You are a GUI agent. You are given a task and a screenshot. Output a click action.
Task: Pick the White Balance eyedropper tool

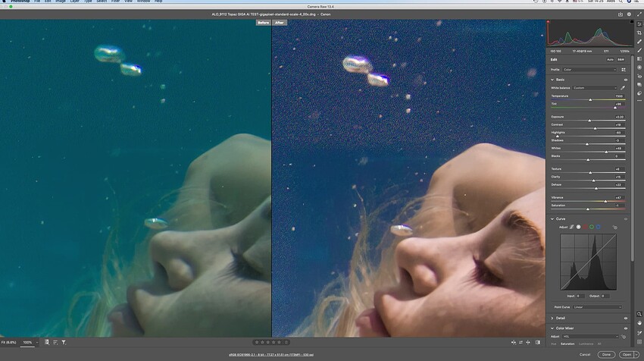click(x=623, y=88)
